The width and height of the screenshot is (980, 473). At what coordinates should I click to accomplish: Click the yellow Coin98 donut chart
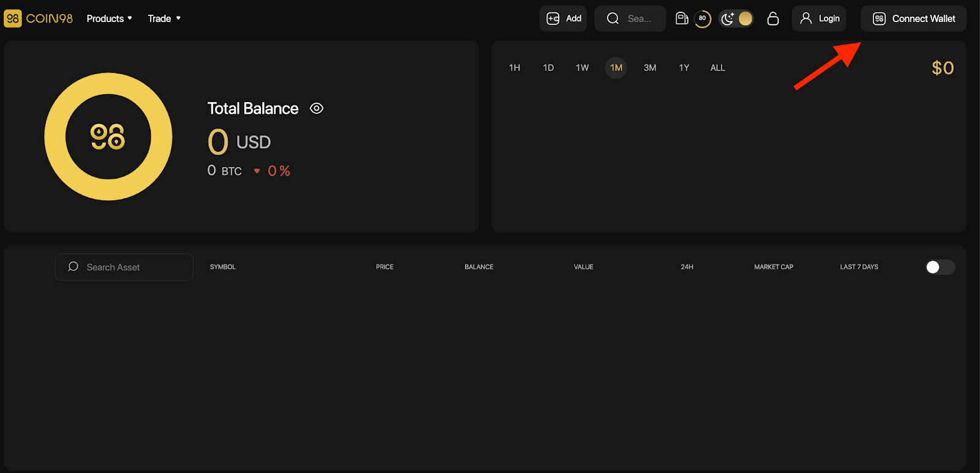coord(108,136)
